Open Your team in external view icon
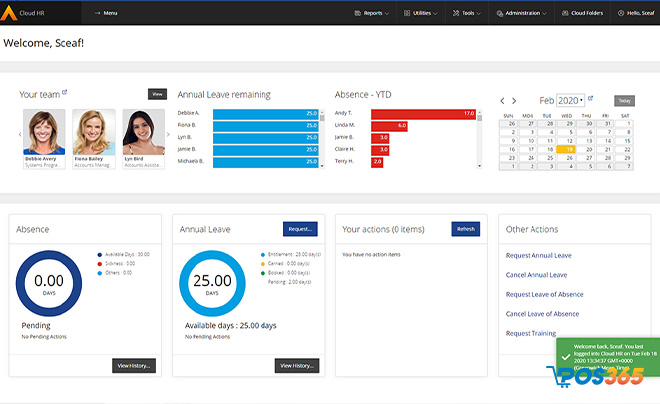The height and width of the screenshot is (404, 660). coord(64,92)
